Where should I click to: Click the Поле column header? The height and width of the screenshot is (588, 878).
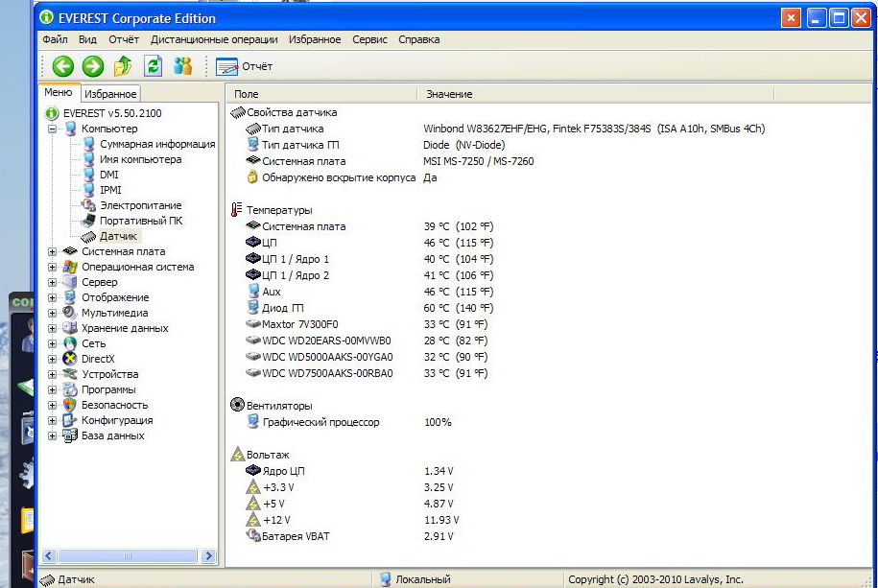pyautogui.click(x=247, y=94)
